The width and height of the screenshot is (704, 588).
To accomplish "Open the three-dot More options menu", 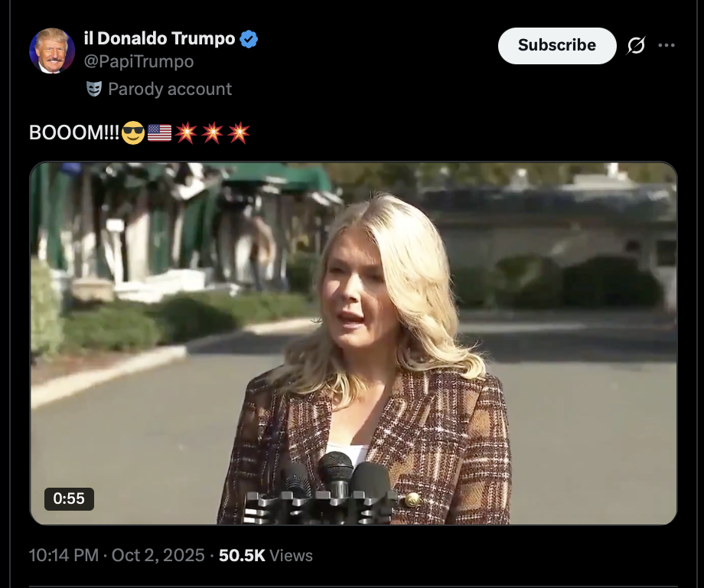I will (x=667, y=46).
